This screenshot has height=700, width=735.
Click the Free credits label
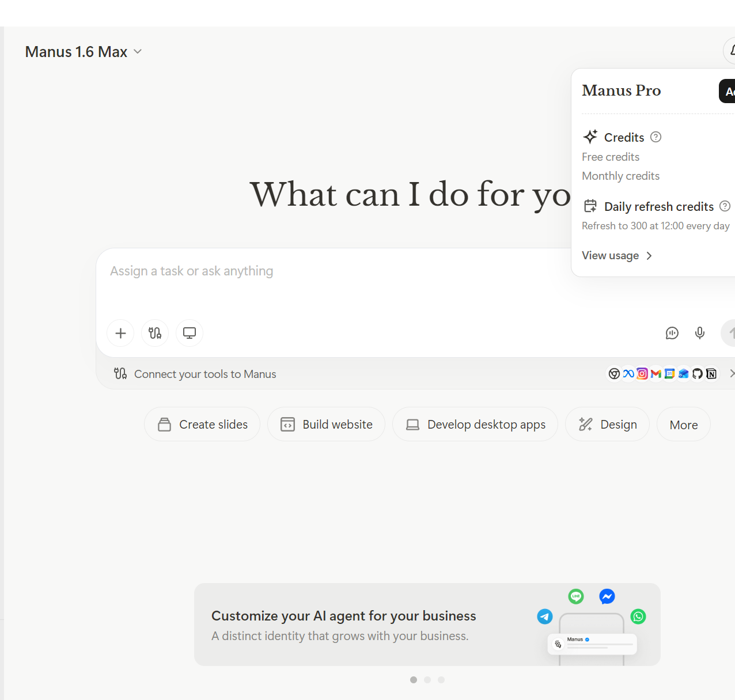click(611, 157)
